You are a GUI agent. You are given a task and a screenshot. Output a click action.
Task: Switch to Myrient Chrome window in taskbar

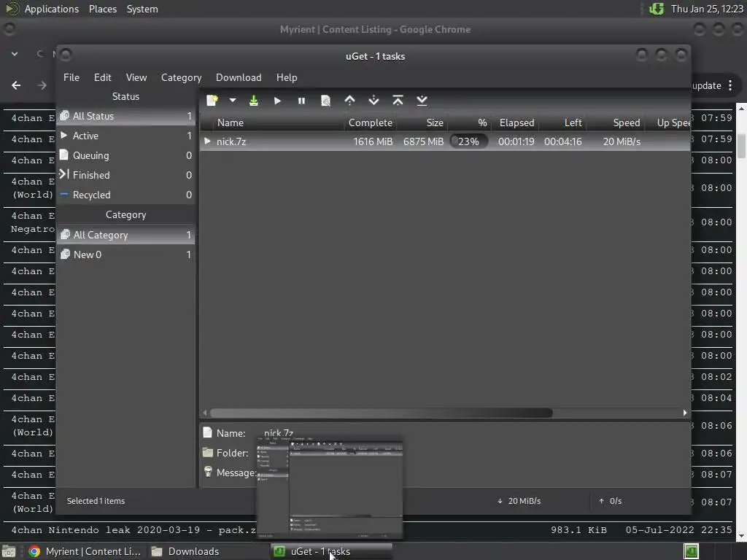(85, 551)
